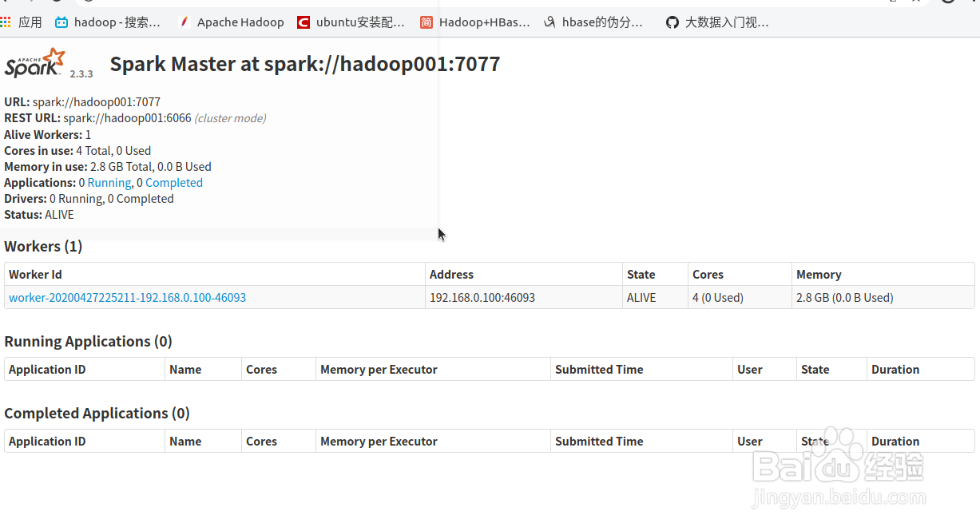Click the Apache Spark logo
The image size is (980, 531).
(34, 62)
